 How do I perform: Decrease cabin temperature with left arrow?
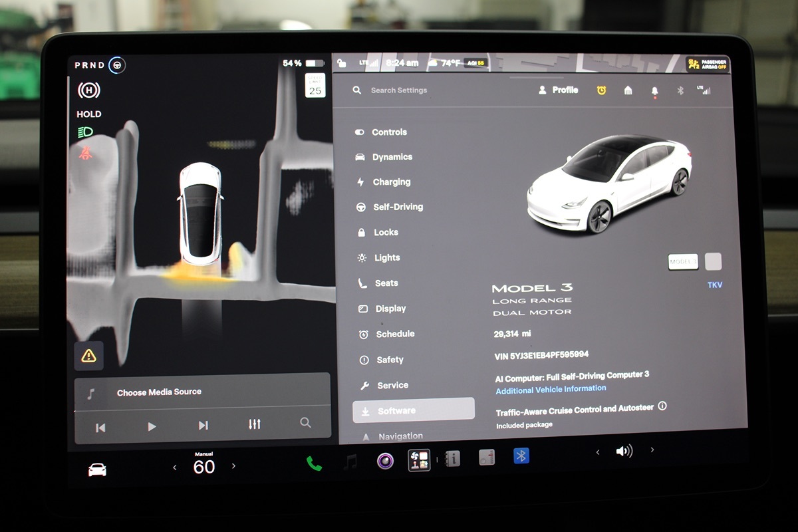175,467
